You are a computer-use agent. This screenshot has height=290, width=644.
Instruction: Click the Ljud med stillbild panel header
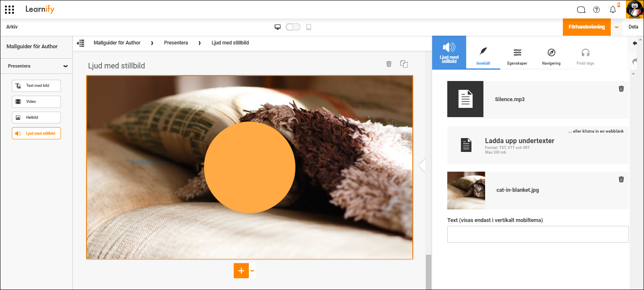[449, 52]
